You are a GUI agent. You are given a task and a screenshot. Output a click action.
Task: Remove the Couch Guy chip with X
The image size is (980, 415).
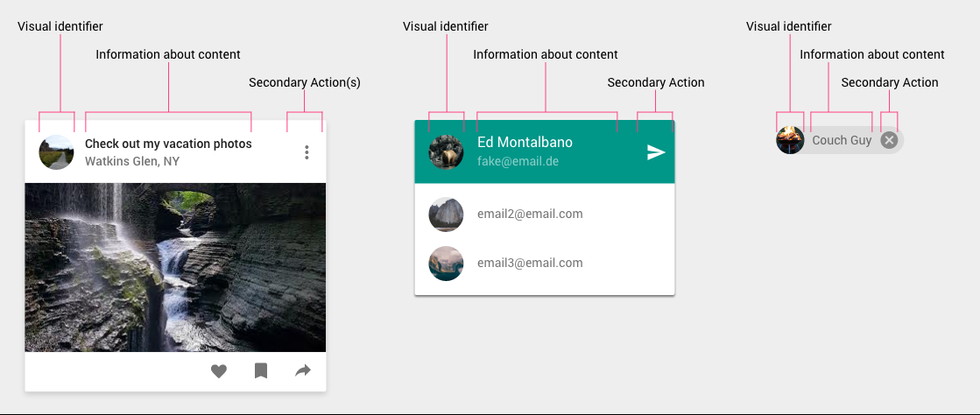[x=890, y=140]
